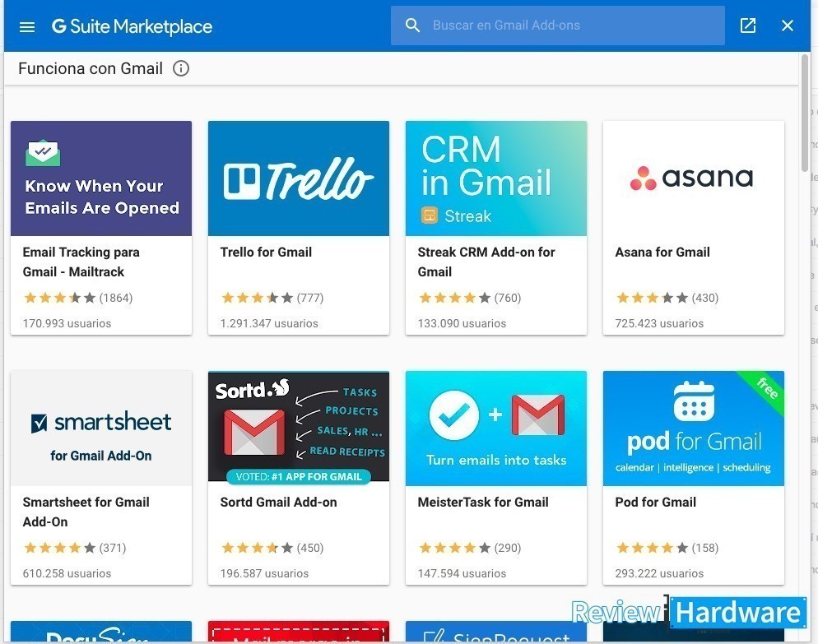Click the 1.291.347 usuarios text
Viewport: 818px width, 644px height.
click(269, 323)
